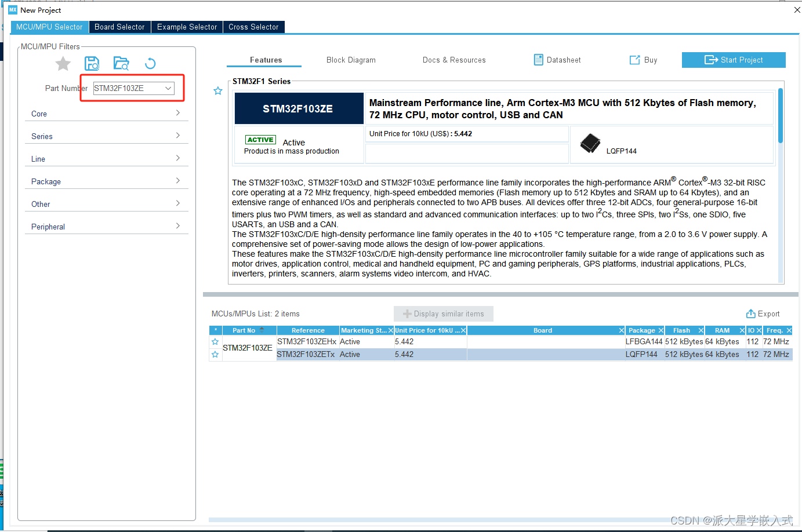The width and height of the screenshot is (802, 532).
Task: Click the Features description vertical scrollbar
Action: (x=781, y=116)
